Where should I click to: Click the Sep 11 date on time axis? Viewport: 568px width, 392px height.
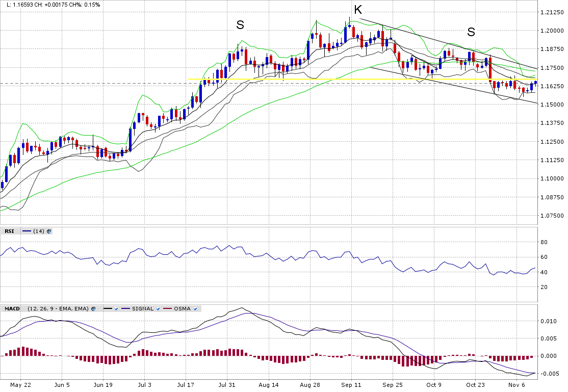click(351, 385)
